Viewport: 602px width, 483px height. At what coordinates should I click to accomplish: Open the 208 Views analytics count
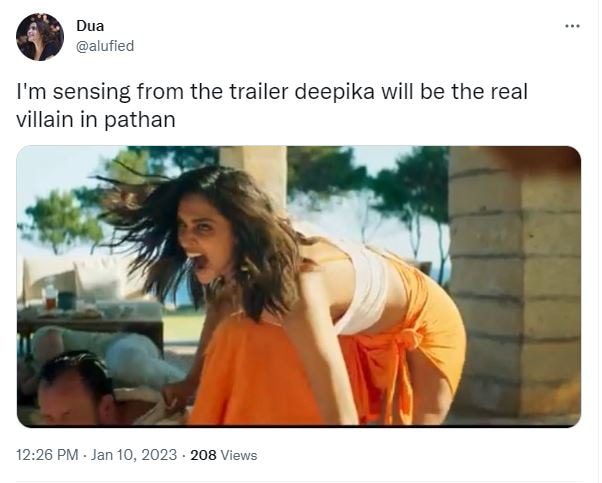point(223,455)
